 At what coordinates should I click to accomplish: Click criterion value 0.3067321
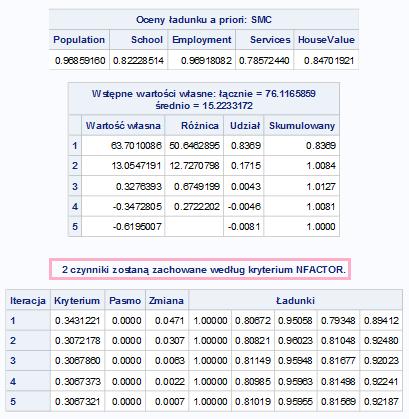click(78, 402)
